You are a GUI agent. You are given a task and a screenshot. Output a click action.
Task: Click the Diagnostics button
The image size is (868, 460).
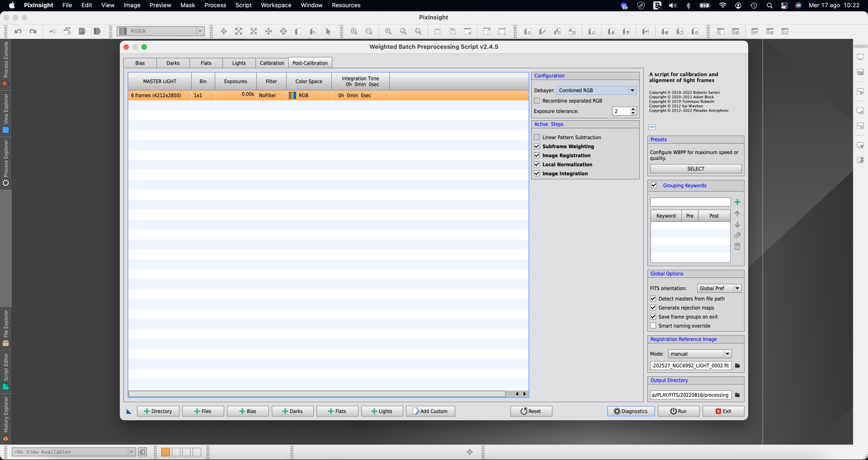631,411
